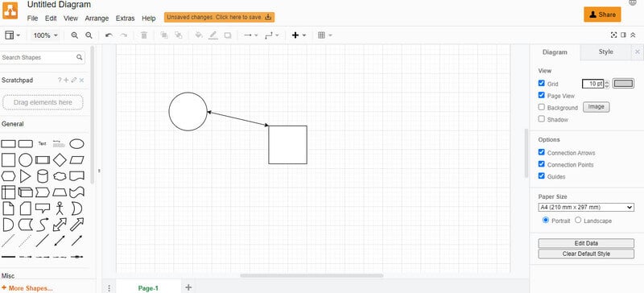Select the Triangle shape in General
The image size is (644, 293).
[26, 176]
